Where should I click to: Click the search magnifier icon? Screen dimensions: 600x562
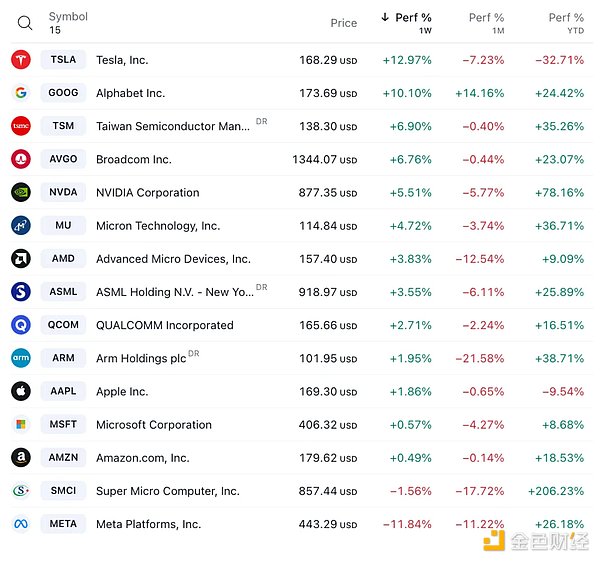tap(25, 23)
